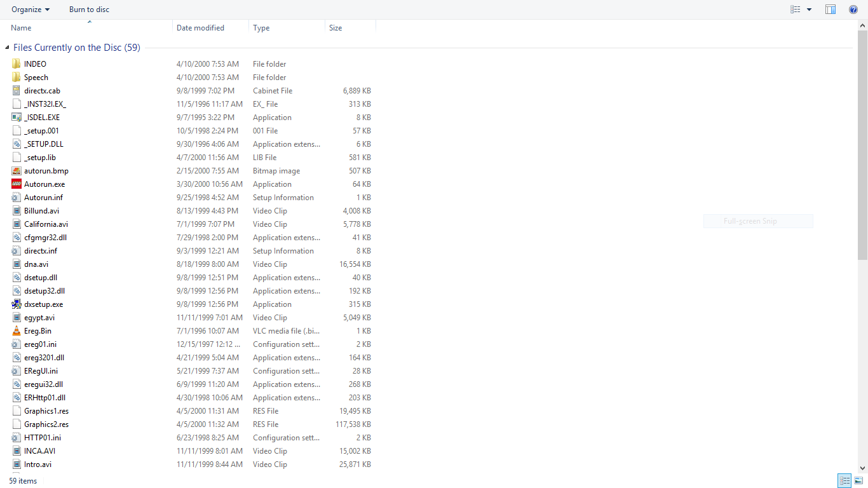Click the _SETUP.DLL file name
Screen dimensions: 868x488
pyautogui.click(x=44, y=144)
